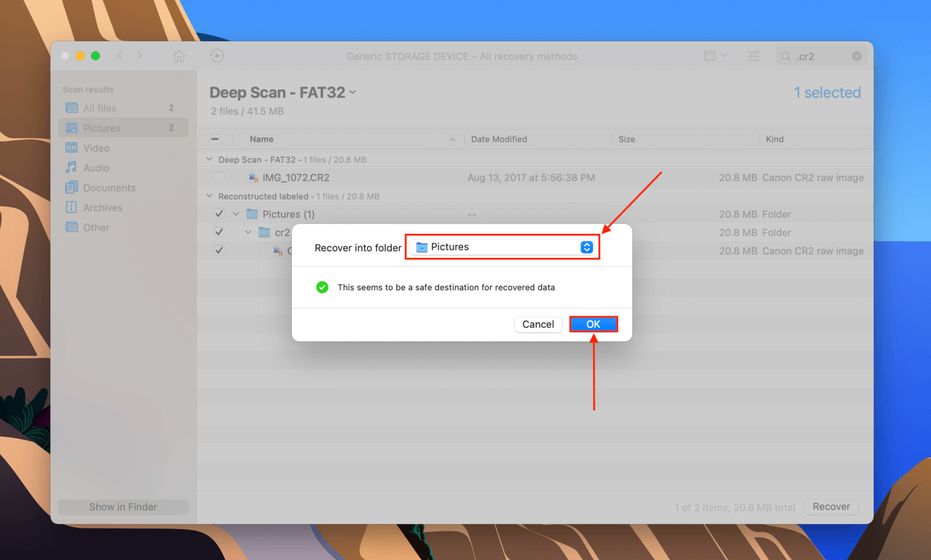Screen dimensions: 931x560
Task: Click the Aug 13, 2017 date cell
Action: point(531,178)
